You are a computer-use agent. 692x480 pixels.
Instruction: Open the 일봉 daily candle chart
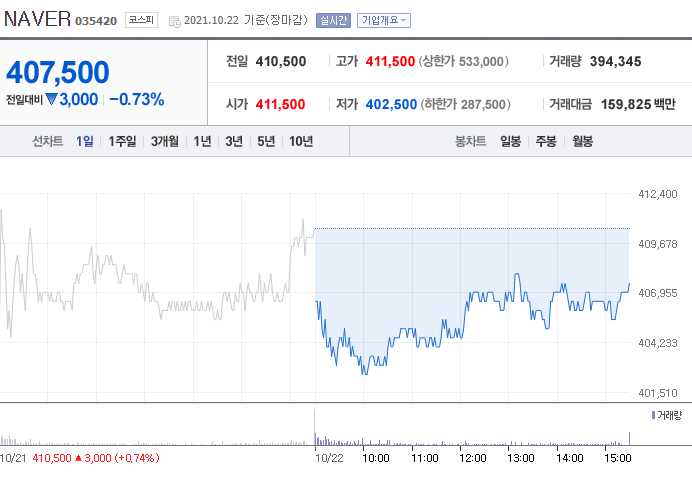pos(511,141)
